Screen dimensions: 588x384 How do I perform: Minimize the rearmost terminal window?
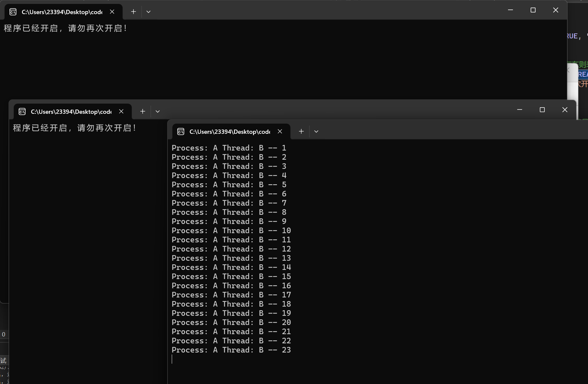(x=510, y=10)
